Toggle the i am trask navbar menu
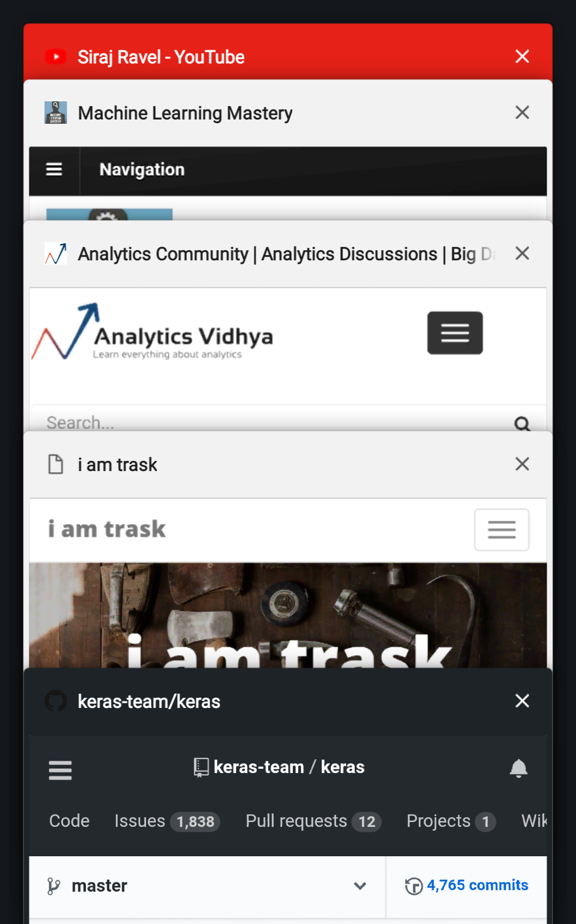This screenshot has width=576, height=924. coord(502,530)
